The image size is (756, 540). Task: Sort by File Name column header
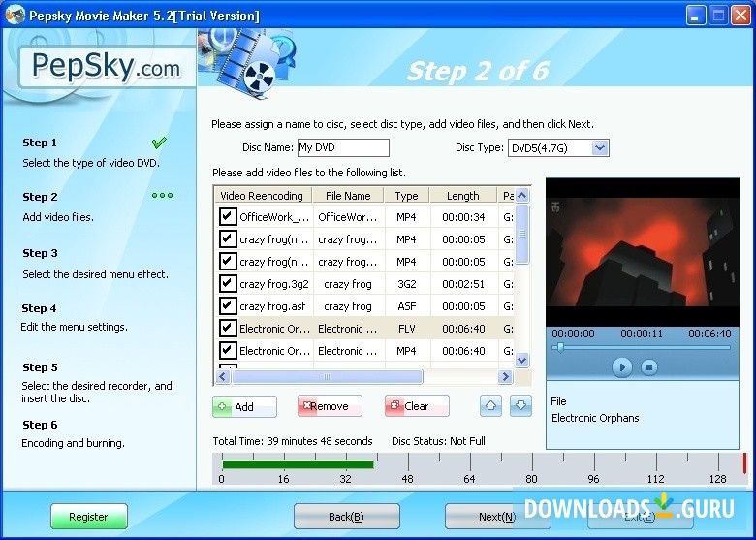tap(348, 196)
